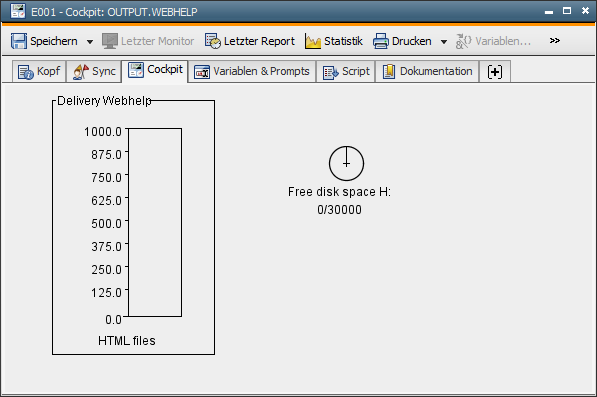The width and height of the screenshot is (597, 397).
Task: Click the Kopf tab icon
Action: [26, 72]
